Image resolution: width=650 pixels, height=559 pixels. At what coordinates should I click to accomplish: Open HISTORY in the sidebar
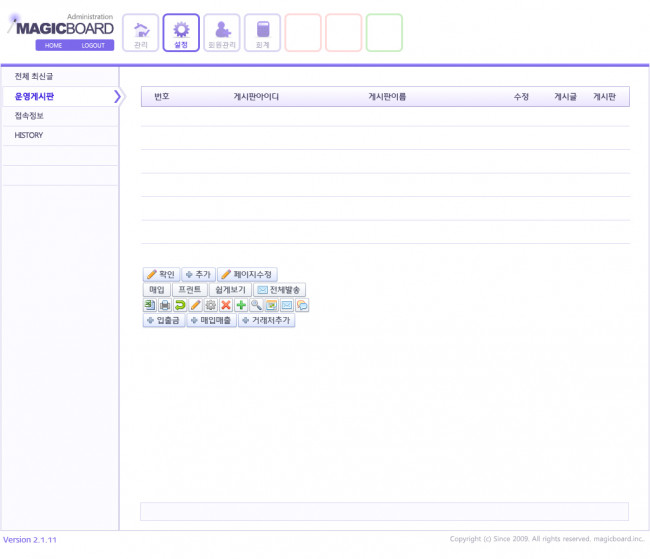tap(29, 135)
